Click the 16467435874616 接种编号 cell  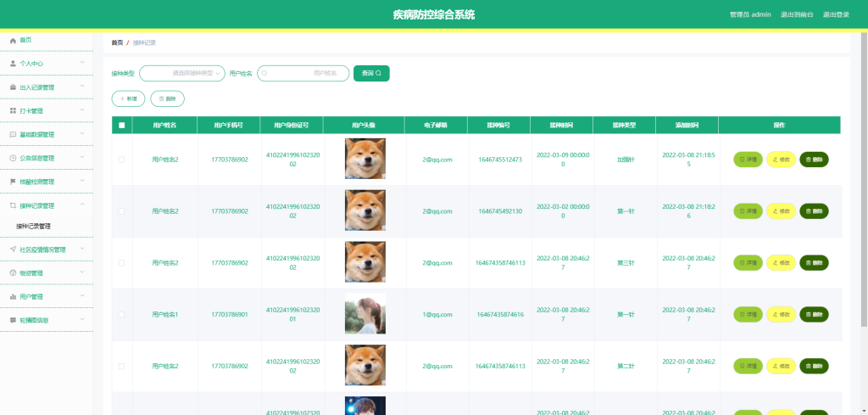point(500,315)
